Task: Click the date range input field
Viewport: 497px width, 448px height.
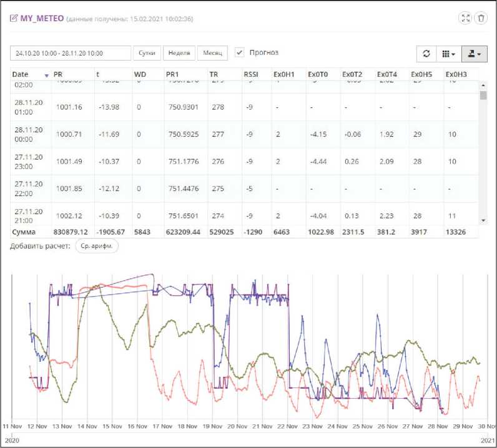Action: (x=71, y=53)
